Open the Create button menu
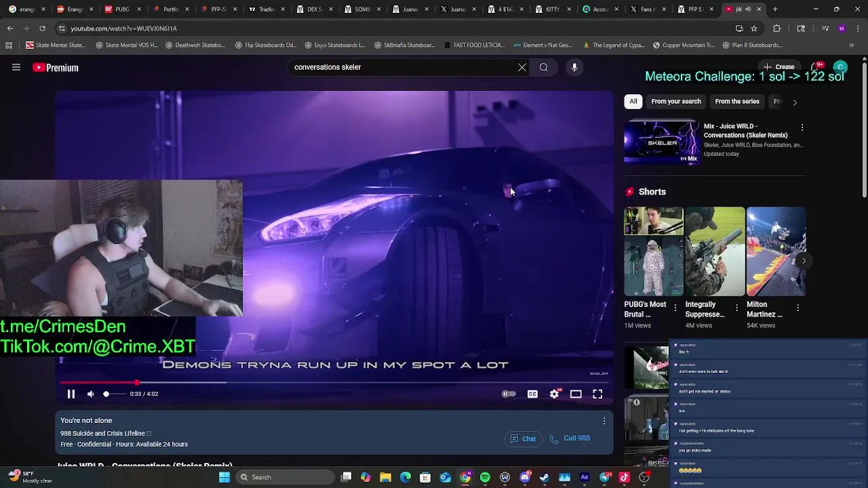Screen dimensions: 868x488 point(778,67)
